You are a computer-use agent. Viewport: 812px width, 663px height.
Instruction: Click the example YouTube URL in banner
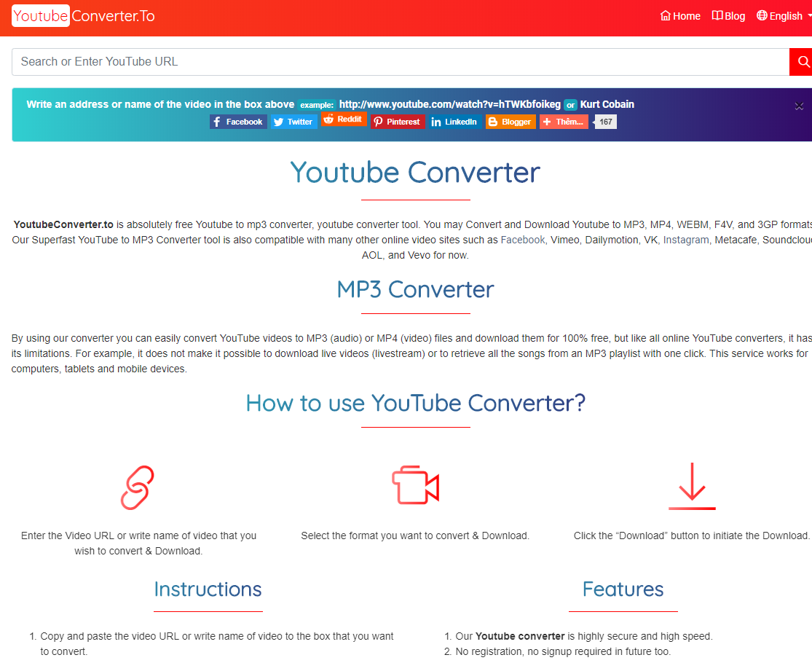(449, 104)
